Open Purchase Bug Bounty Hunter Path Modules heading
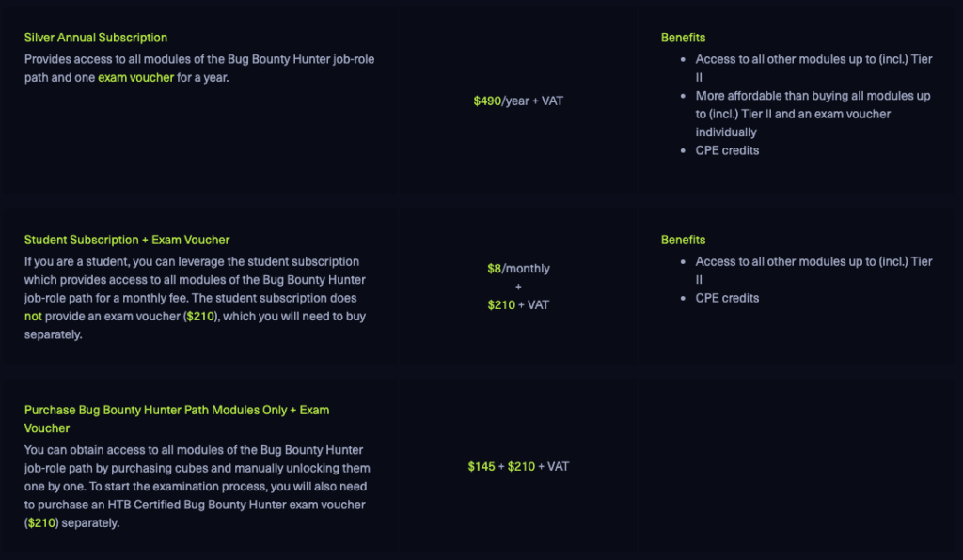Image resolution: width=963 pixels, height=560 pixels. (x=177, y=419)
